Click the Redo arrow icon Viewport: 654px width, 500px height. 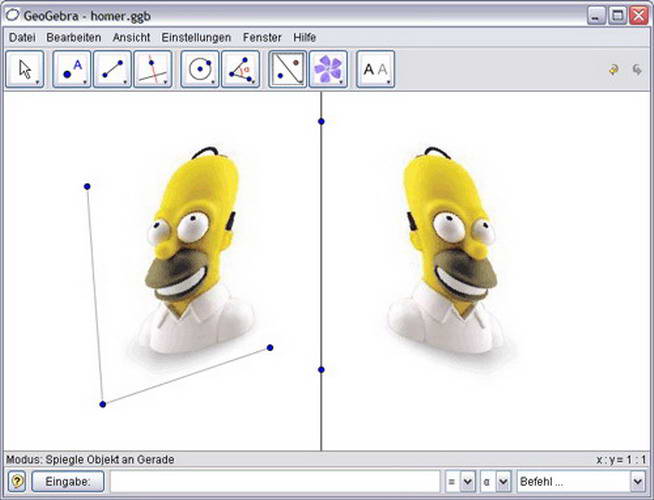tap(637, 70)
